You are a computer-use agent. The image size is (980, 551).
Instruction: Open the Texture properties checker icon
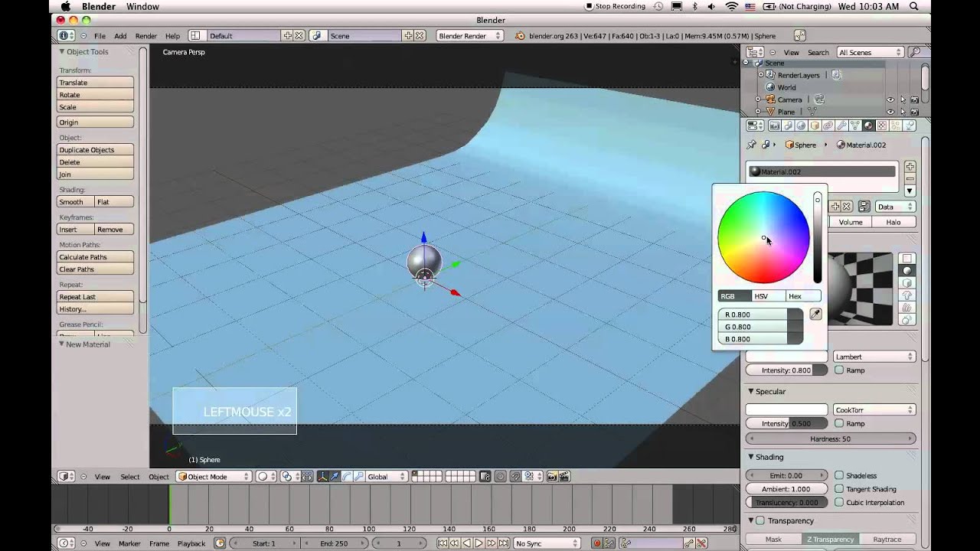coord(881,126)
